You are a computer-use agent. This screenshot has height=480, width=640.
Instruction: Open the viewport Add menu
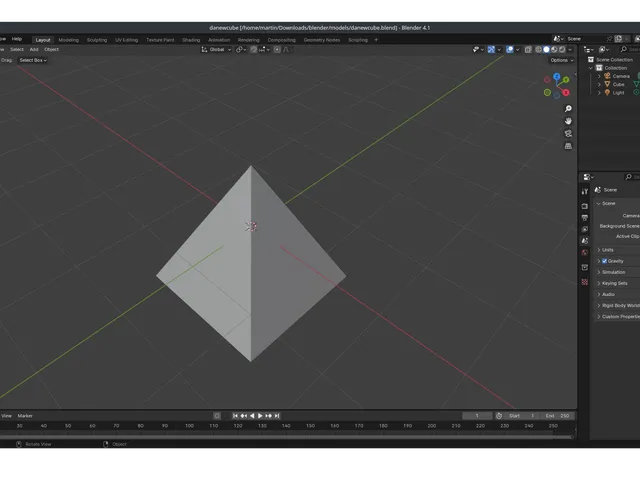coord(34,49)
